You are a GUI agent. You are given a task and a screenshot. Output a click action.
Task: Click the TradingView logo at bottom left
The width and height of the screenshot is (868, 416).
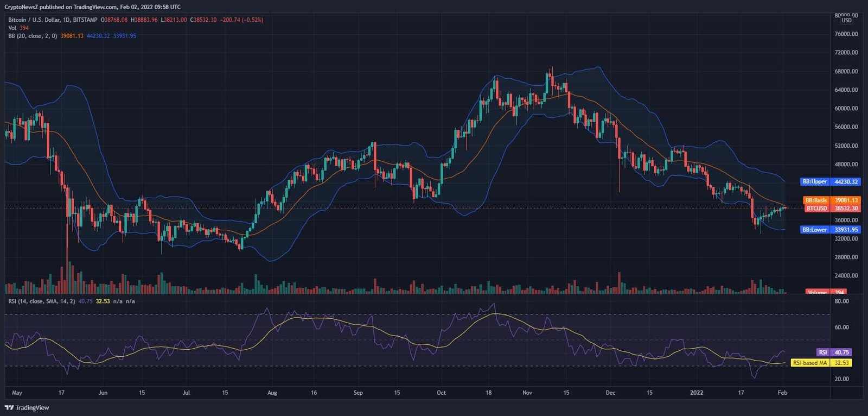[x=27, y=408]
